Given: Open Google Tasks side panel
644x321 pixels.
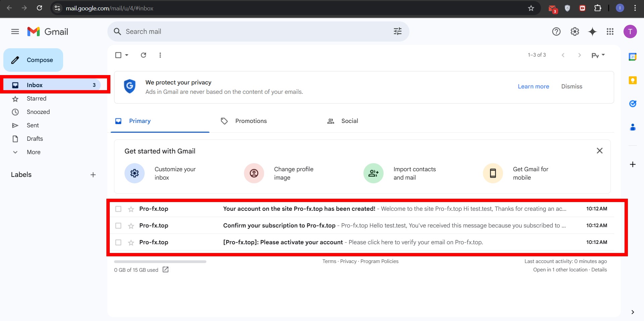Looking at the screenshot, I should 633,104.
